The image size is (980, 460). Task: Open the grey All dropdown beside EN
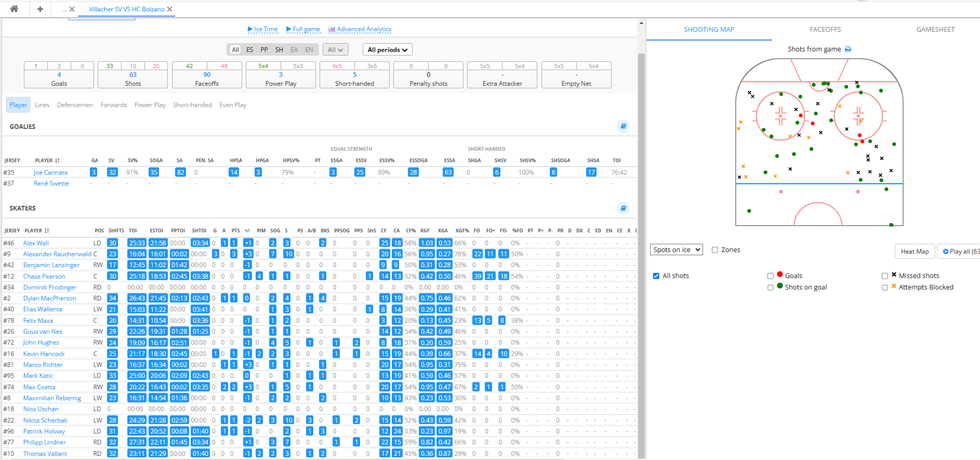[335, 50]
